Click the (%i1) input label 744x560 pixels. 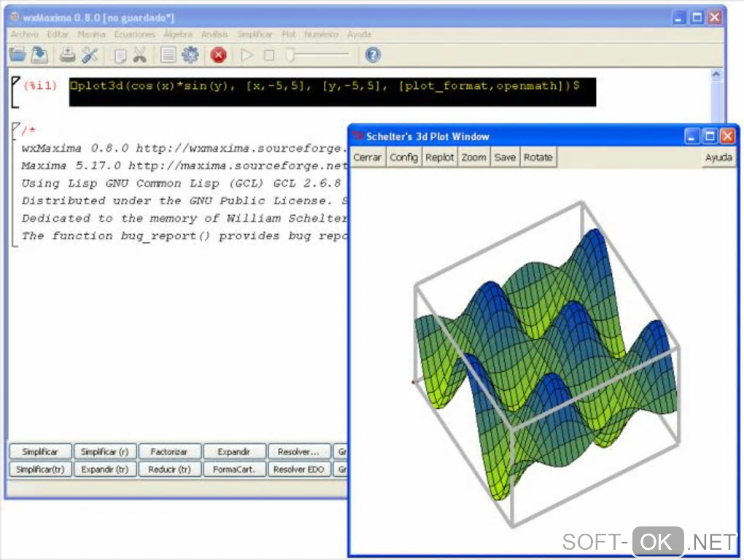pyautogui.click(x=40, y=86)
